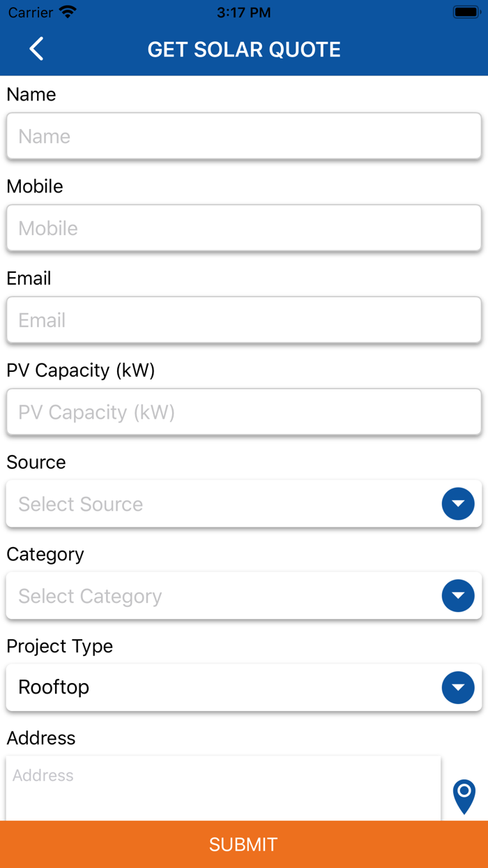Tap the battery icon in status bar
Screen dimensions: 488x868
[x=465, y=12]
